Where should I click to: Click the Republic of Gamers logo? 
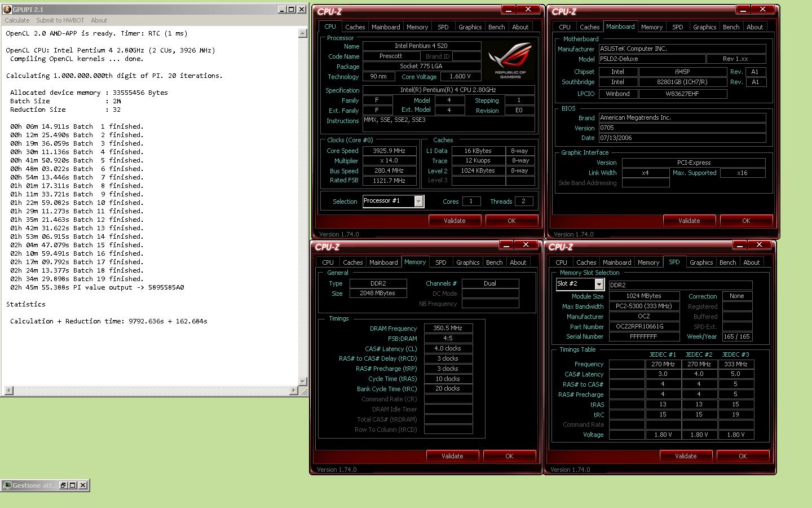(x=510, y=60)
